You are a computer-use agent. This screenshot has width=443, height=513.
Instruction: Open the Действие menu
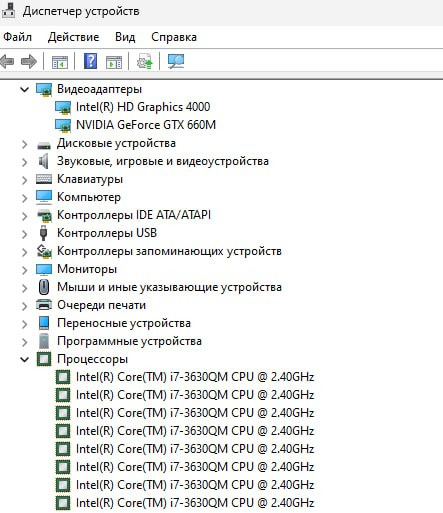[x=73, y=37]
